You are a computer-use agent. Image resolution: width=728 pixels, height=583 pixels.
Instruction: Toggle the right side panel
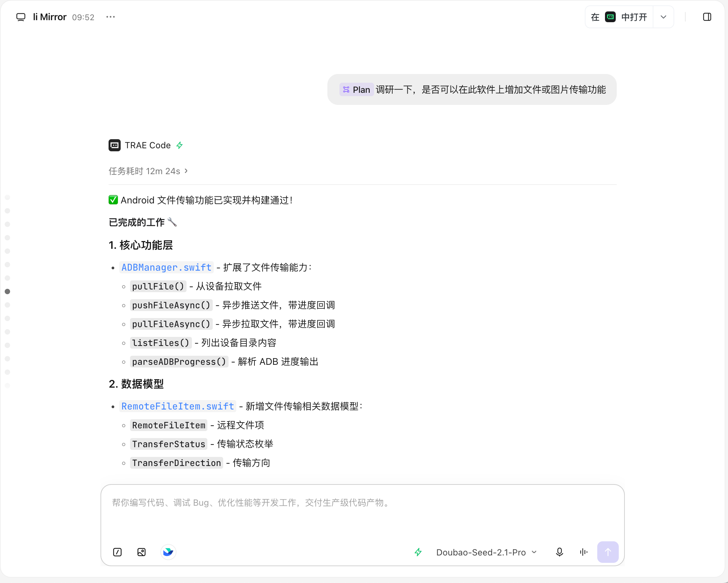[x=707, y=17]
